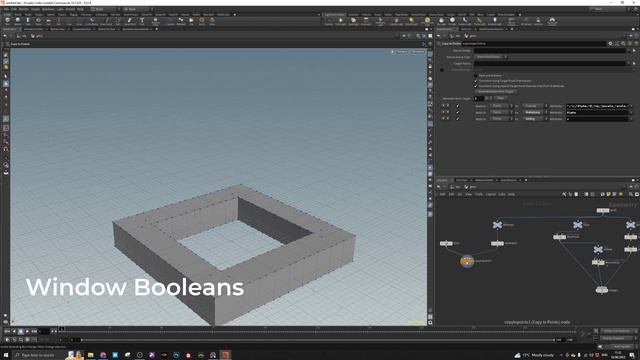
Task: Go back in scene view path bar
Action: 5,36
